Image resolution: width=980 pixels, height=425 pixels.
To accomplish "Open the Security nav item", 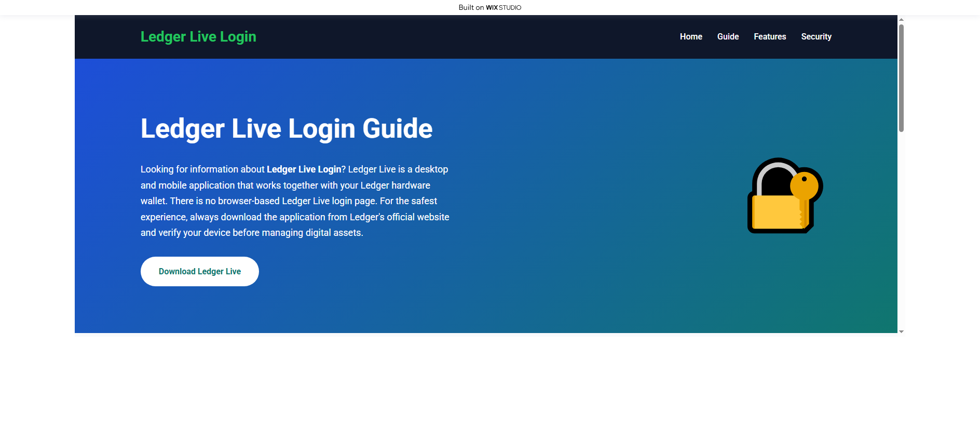I will [816, 37].
